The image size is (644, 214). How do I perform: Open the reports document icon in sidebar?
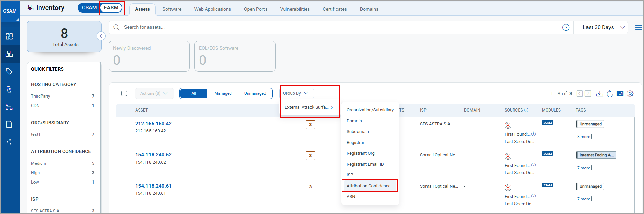coord(9,124)
